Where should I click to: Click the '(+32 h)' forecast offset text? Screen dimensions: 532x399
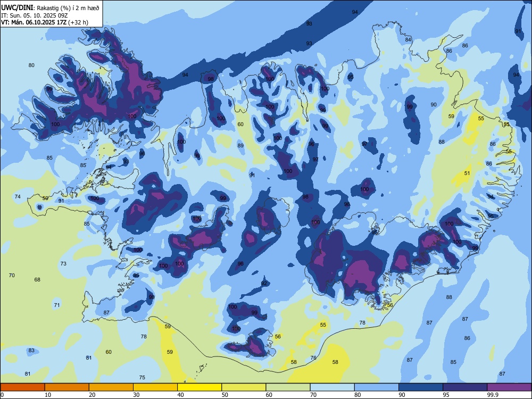pos(78,22)
